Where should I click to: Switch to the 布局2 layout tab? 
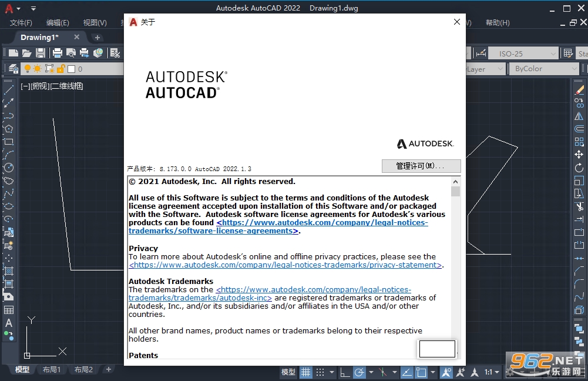[83, 369]
